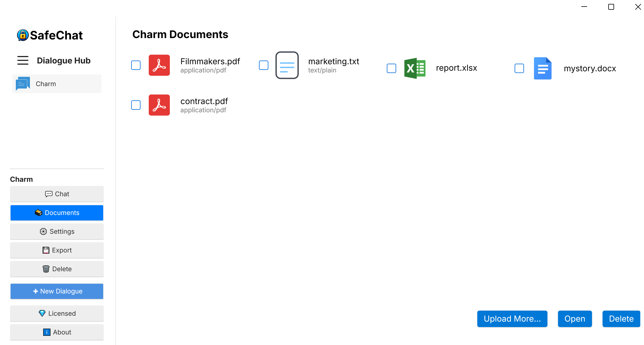Open the About info entry
Viewport: 644px width, 345px height.
[x=57, y=332]
